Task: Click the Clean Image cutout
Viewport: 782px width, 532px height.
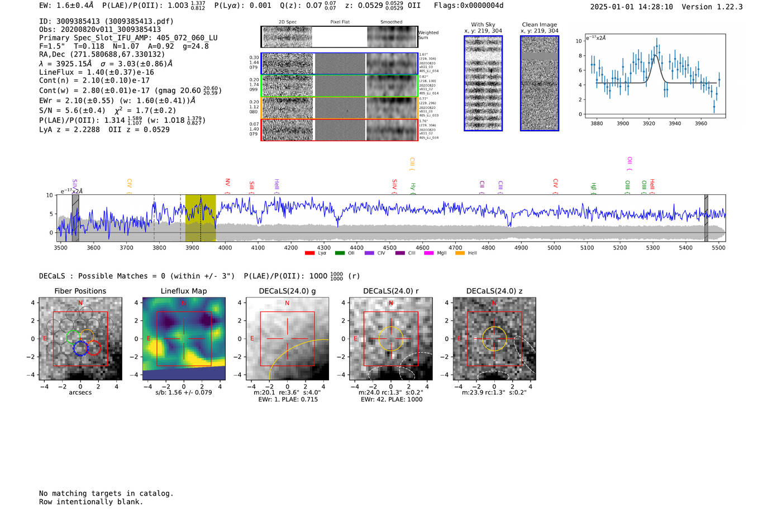Action: [540, 83]
